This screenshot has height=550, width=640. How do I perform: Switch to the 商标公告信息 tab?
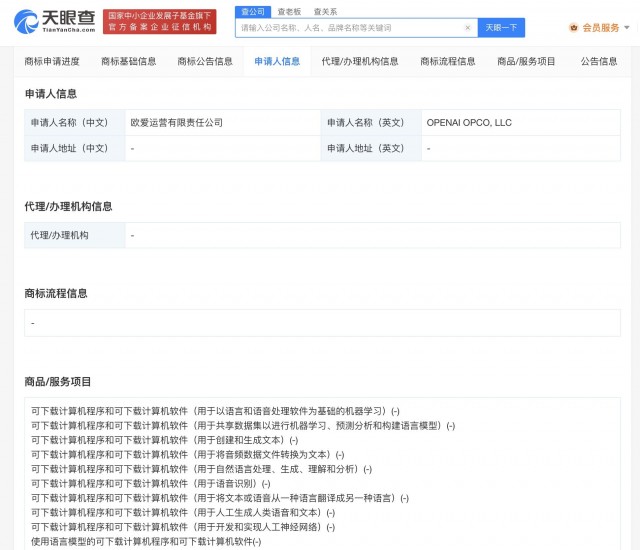pos(205,62)
